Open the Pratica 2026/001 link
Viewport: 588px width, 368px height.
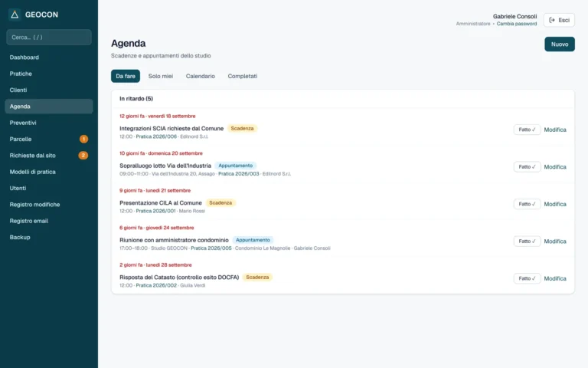pyautogui.click(x=155, y=211)
